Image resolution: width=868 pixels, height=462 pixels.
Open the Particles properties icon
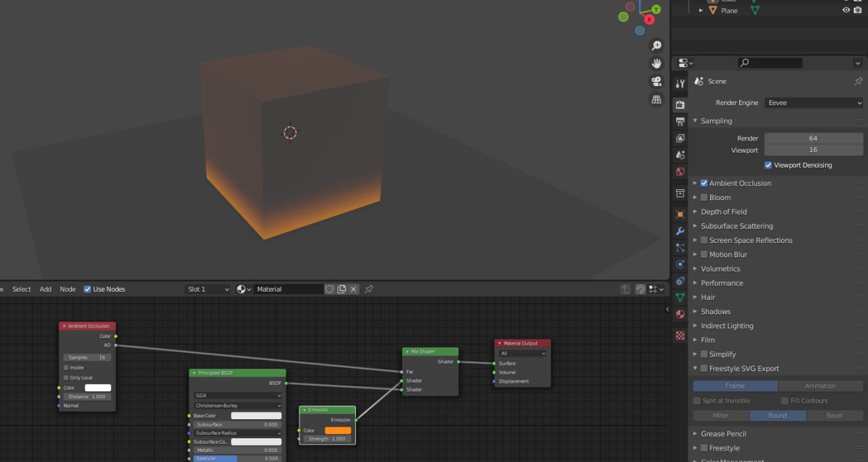click(680, 248)
